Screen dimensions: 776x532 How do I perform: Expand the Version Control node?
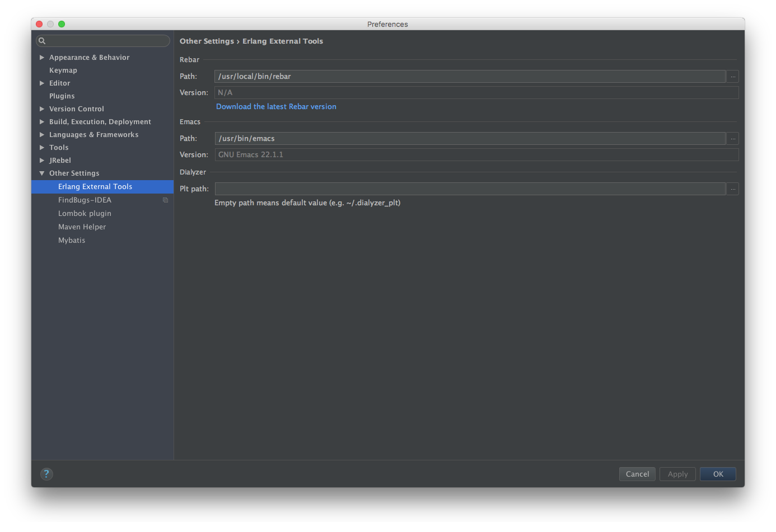[42, 109]
